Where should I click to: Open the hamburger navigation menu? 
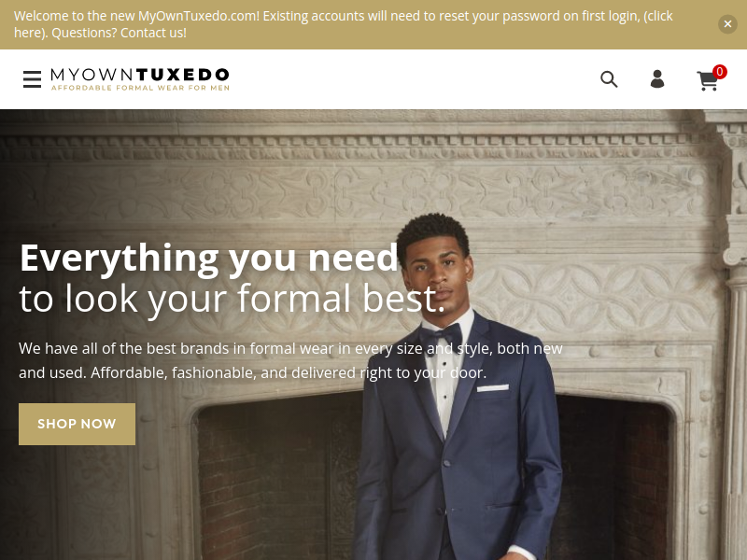pyautogui.click(x=32, y=79)
